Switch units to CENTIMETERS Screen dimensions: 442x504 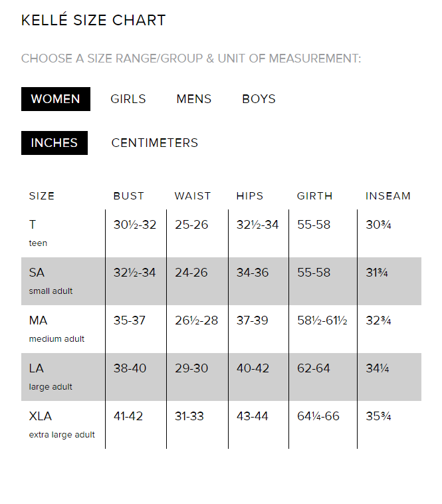coord(155,143)
